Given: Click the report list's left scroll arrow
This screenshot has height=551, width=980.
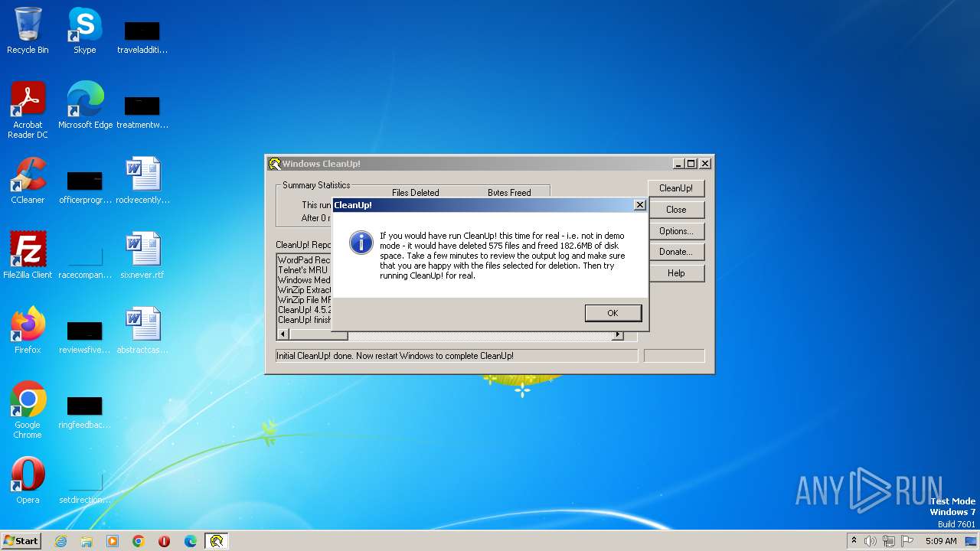Looking at the screenshot, I should tap(283, 334).
